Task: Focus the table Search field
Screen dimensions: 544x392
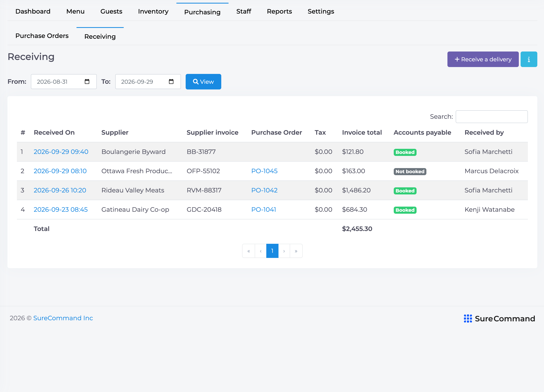Action: (491, 117)
